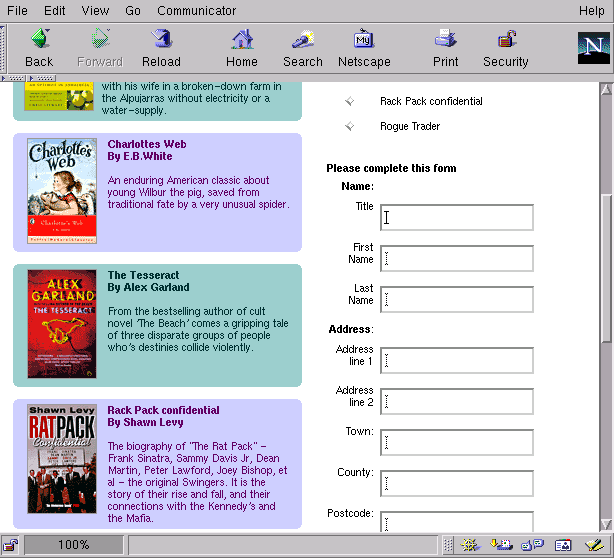This screenshot has width=616, height=559.
Task: Open the Back button history dropdown arrow
Action: pyautogui.click(x=48, y=30)
